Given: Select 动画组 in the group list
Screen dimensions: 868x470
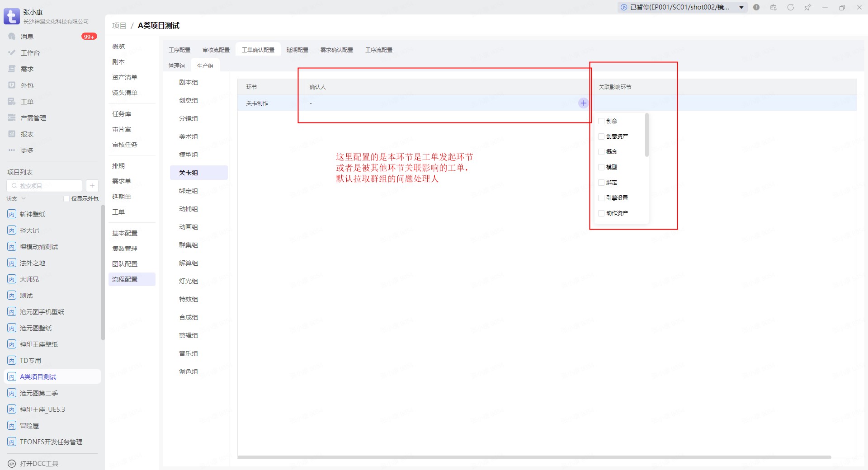Looking at the screenshot, I should [189, 227].
